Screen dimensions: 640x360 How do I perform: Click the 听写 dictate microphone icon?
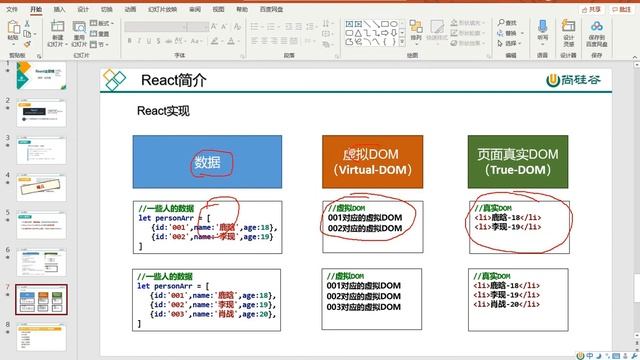coord(542,27)
